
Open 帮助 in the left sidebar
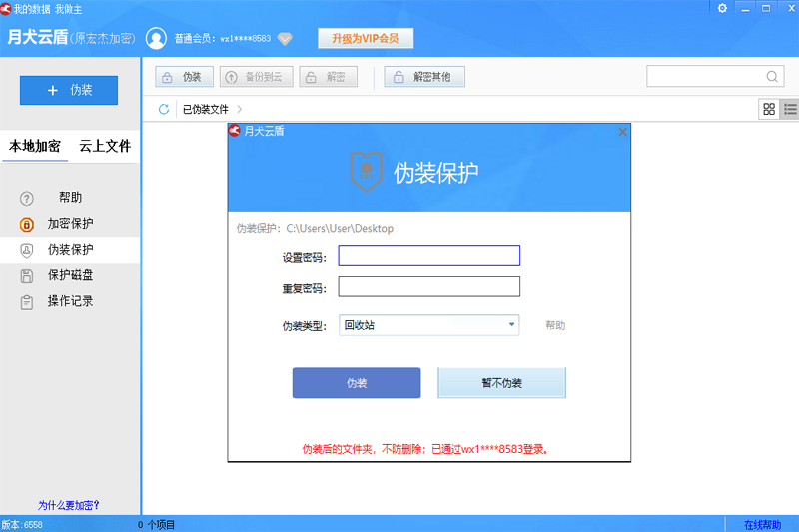pos(70,198)
